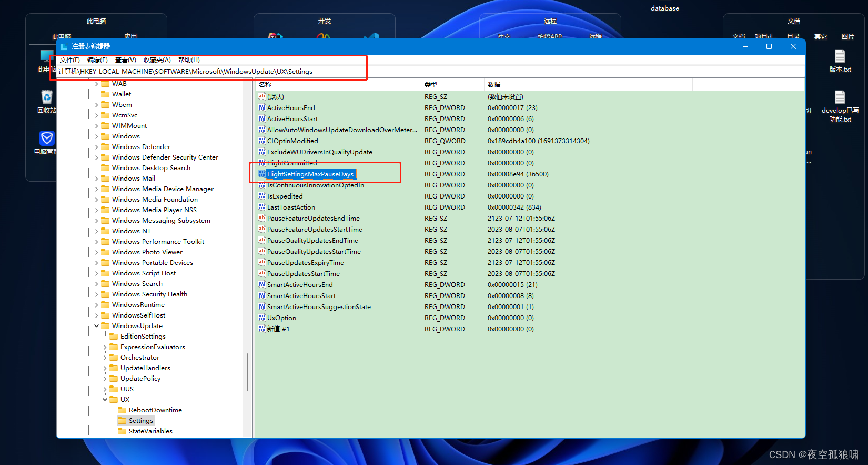The height and width of the screenshot is (465, 868).
Task: Select the FlightSettingsMaxPauseDays value
Action: [x=310, y=174]
